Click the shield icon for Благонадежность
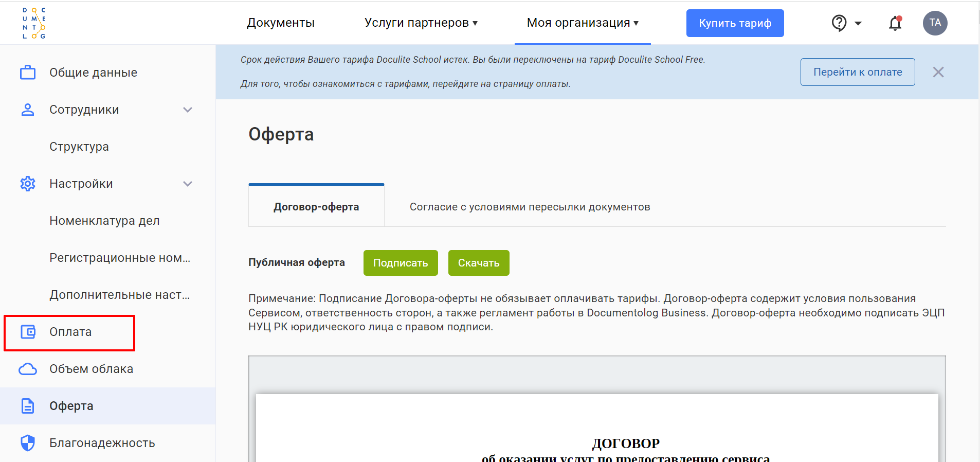This screenshot has width=980, height=462. pyautogui.click(x=28, y=443)
